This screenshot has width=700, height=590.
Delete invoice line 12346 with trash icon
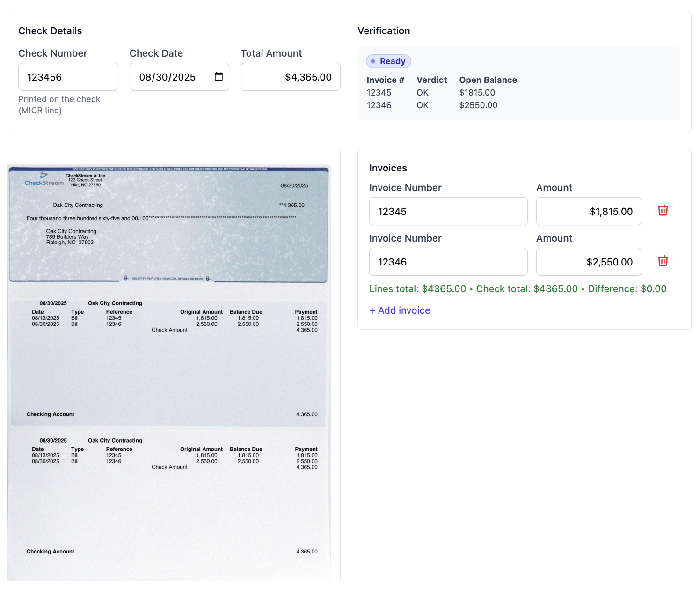[663, 261]
